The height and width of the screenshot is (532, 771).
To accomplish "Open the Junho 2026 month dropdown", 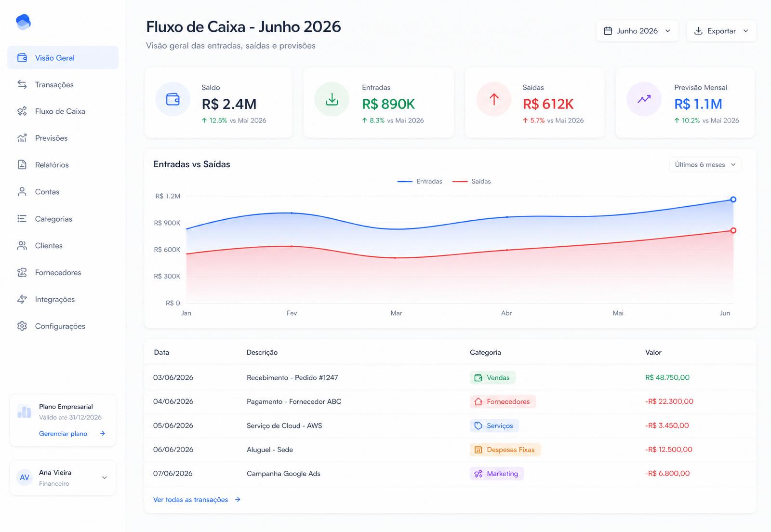I will pos(637,31).
